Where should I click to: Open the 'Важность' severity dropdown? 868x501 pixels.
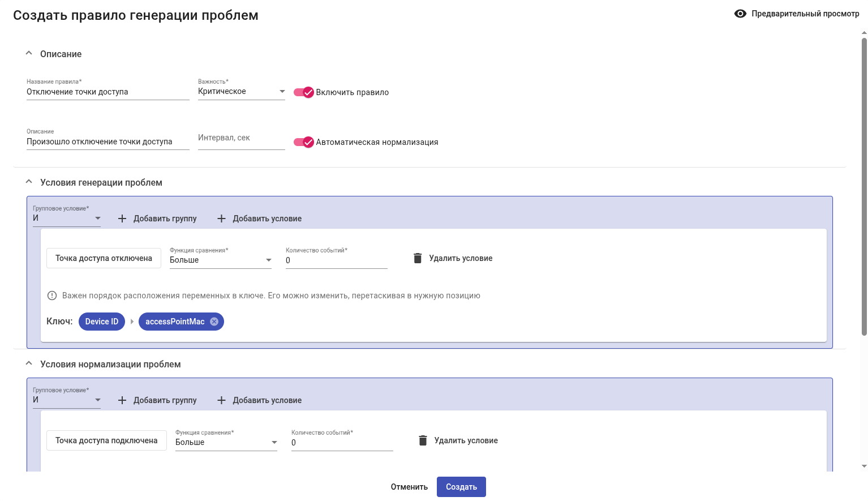(x=241, y=92)
